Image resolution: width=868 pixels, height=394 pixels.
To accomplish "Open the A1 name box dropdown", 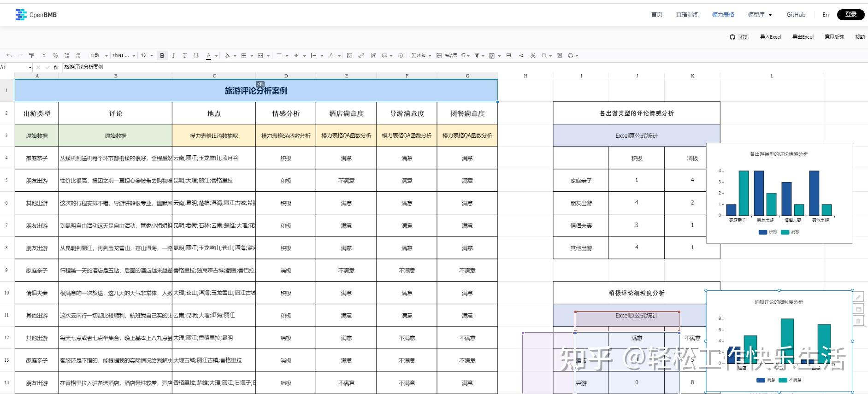I will [30, 67].
